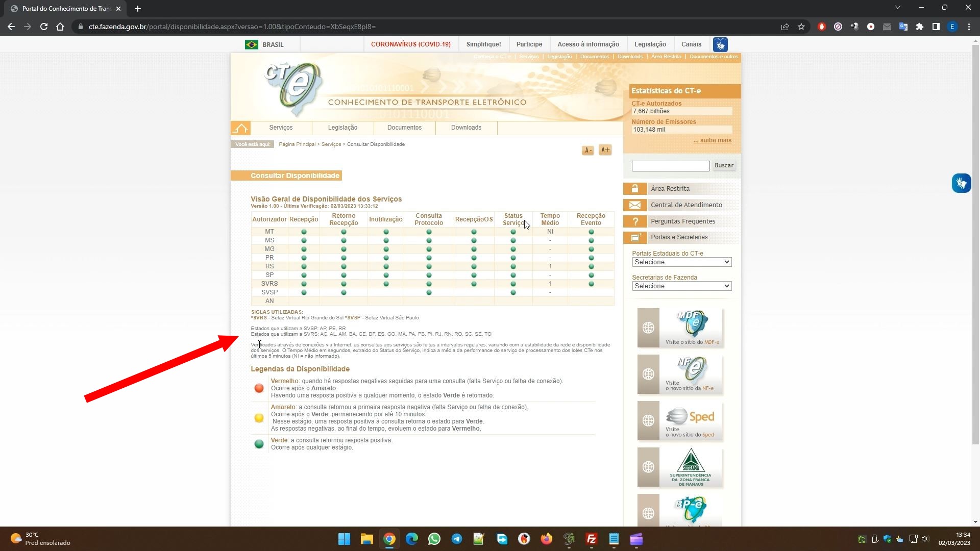Click the Brazil flag icon
Viewport: 980px width, 551px height.
pyautogui.click(x=252, y=44)
